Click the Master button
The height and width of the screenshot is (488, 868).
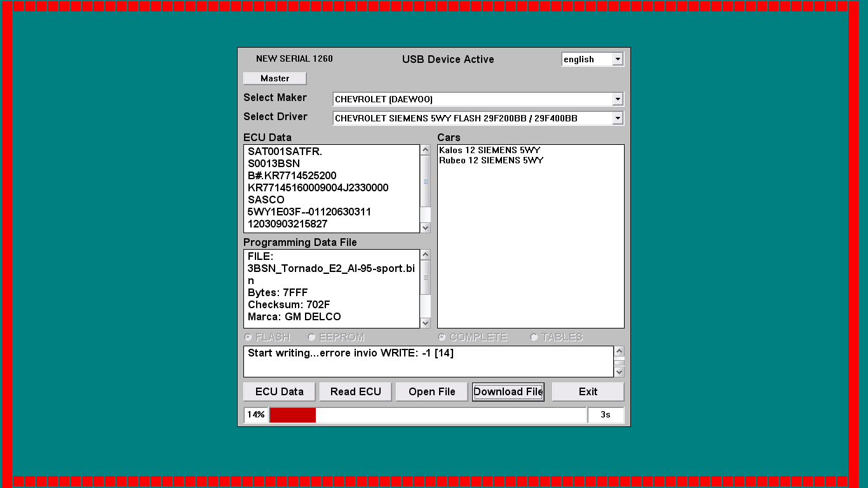275,78
